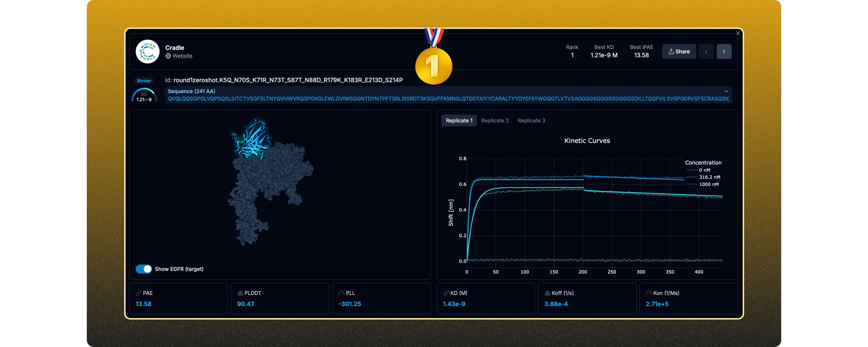This screenshot has height=347, width=868.
Task: Click the KD value 1.43e-9
Action: 454,304
